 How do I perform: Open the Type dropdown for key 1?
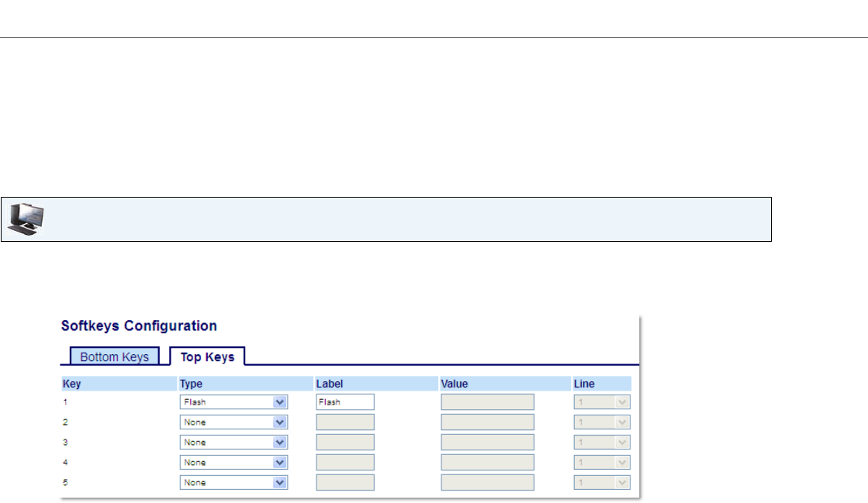(x=233, y=402)
